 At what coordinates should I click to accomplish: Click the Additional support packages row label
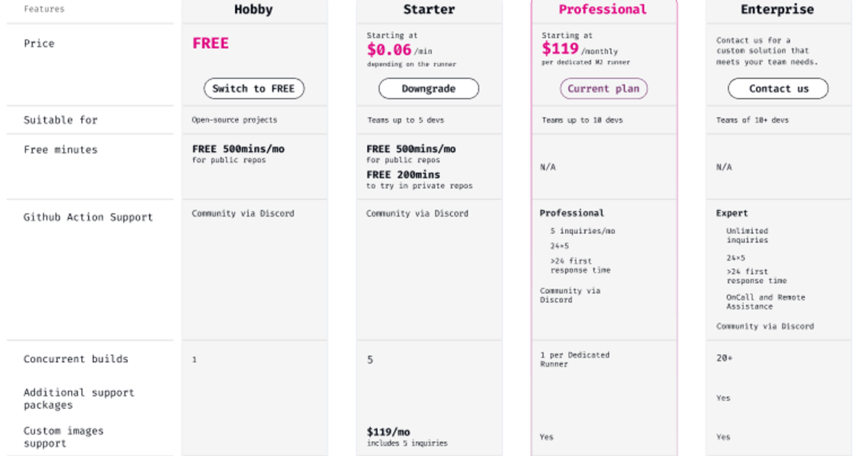(x=78, y=398)
